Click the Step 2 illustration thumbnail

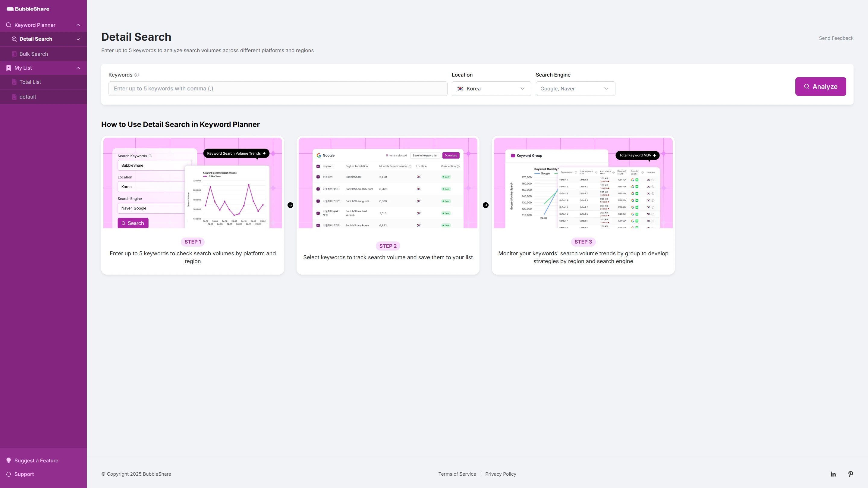pyautogui.click(x=388, y=183)
